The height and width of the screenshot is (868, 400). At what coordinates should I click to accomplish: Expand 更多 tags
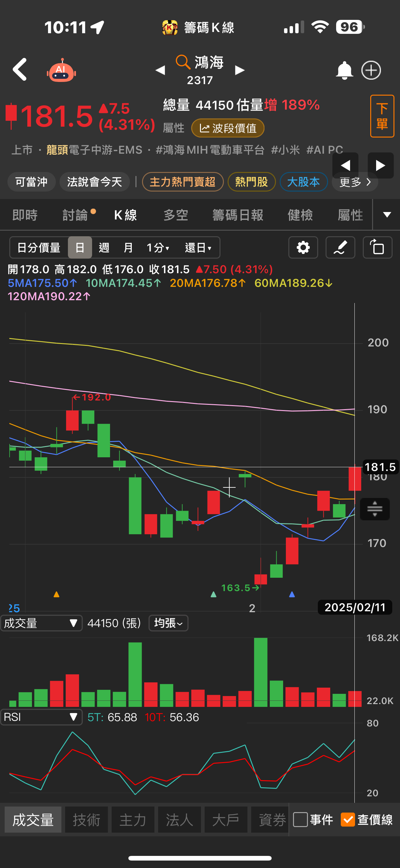[355, 182]
